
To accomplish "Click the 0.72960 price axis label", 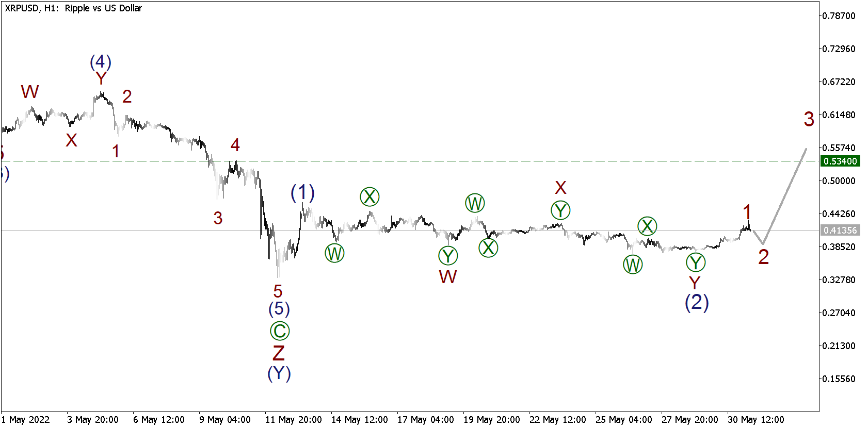I will pos(839,49).
